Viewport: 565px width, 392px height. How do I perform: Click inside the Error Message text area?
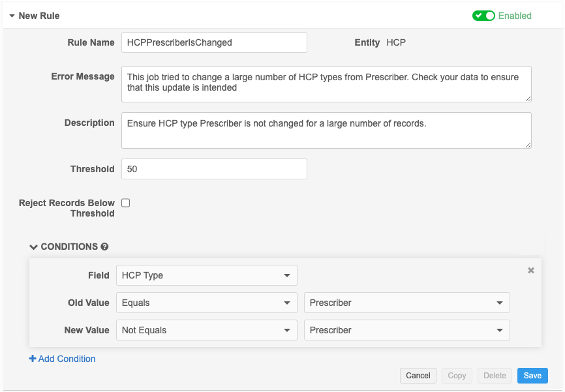(326, 83)
